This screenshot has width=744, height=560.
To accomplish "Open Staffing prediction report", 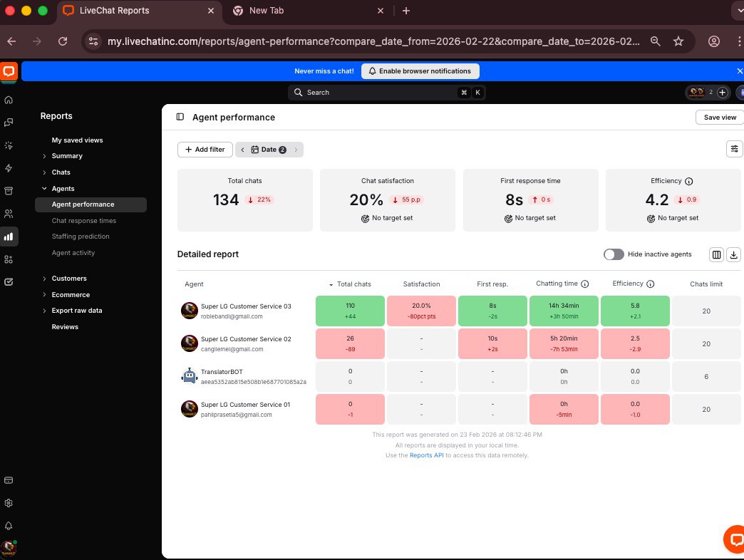I will pos(81,236).
